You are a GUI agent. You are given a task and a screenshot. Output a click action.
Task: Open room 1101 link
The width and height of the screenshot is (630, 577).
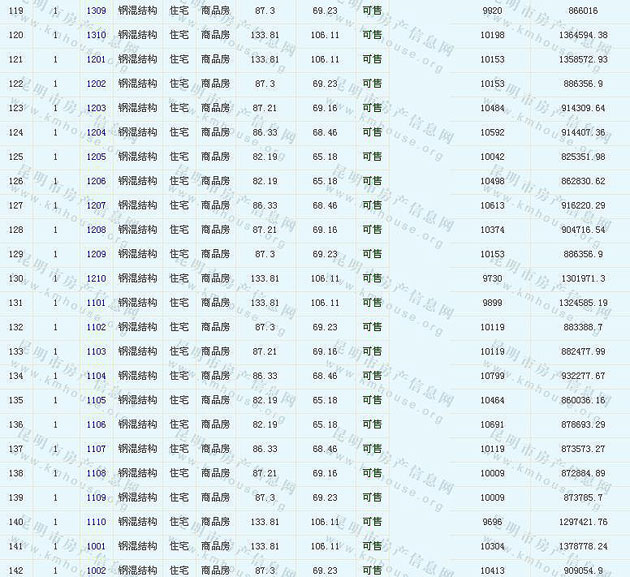click(96, 303)
